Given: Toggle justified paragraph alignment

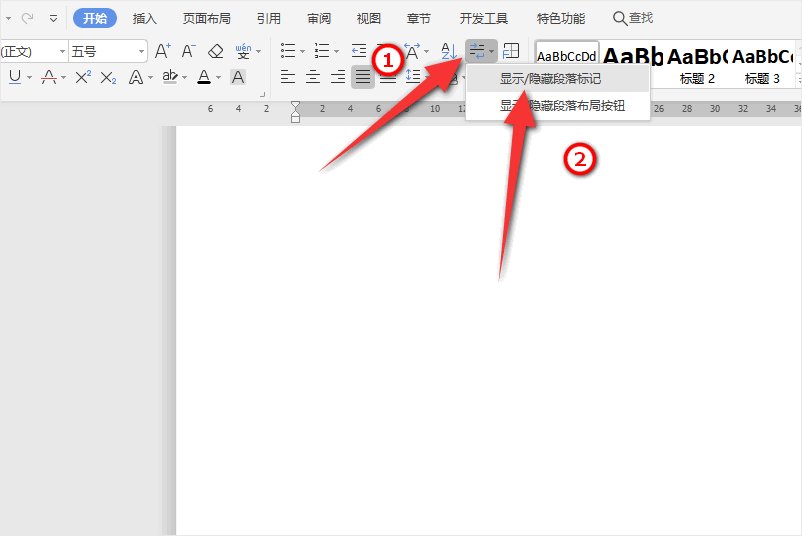Looking at the screenshot, I should [363, 77].
